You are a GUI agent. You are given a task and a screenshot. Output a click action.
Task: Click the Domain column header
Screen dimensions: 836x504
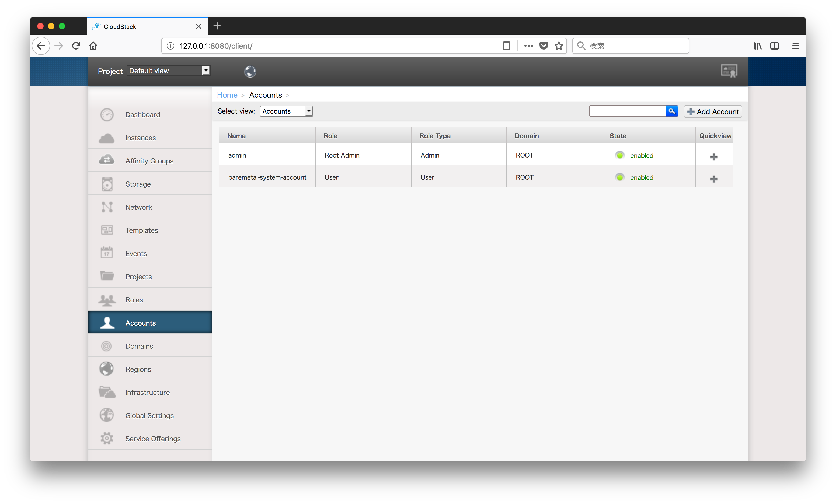pyautogui.click(x=554, y=136)
